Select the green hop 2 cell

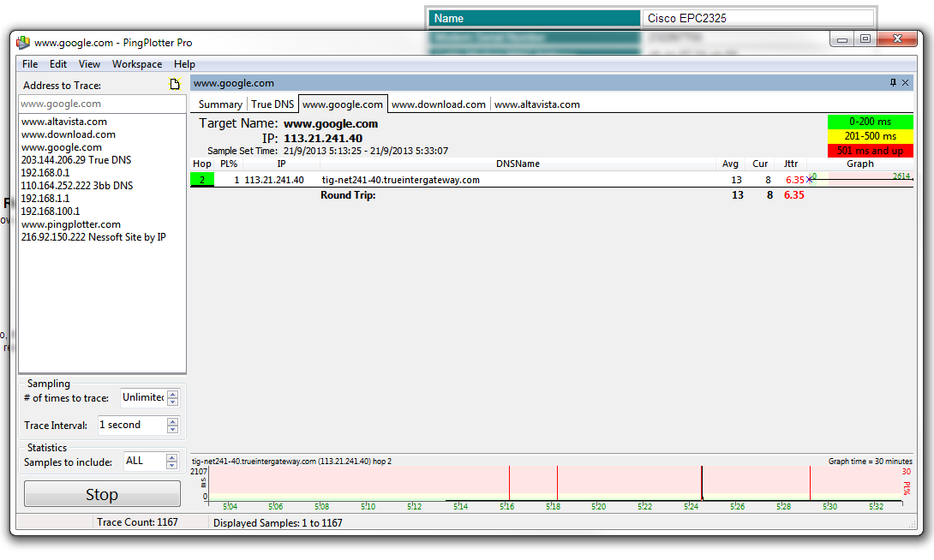[x=202, y=180]
